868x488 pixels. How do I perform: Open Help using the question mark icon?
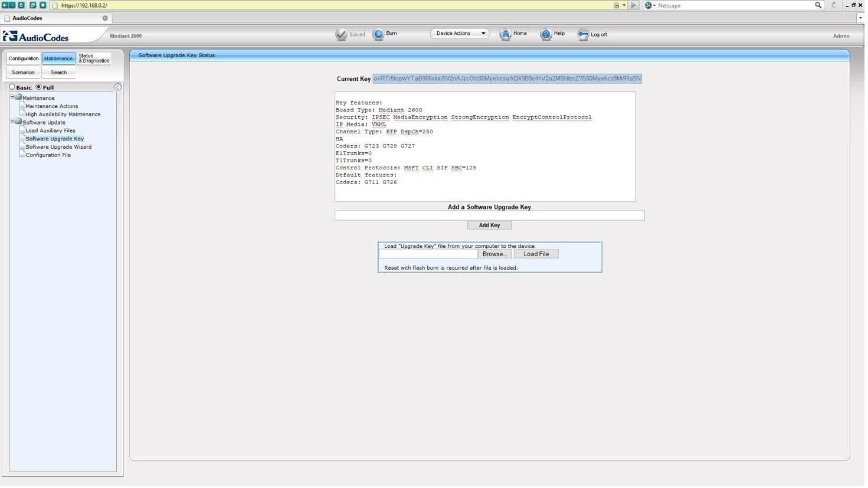click(546, 34)
